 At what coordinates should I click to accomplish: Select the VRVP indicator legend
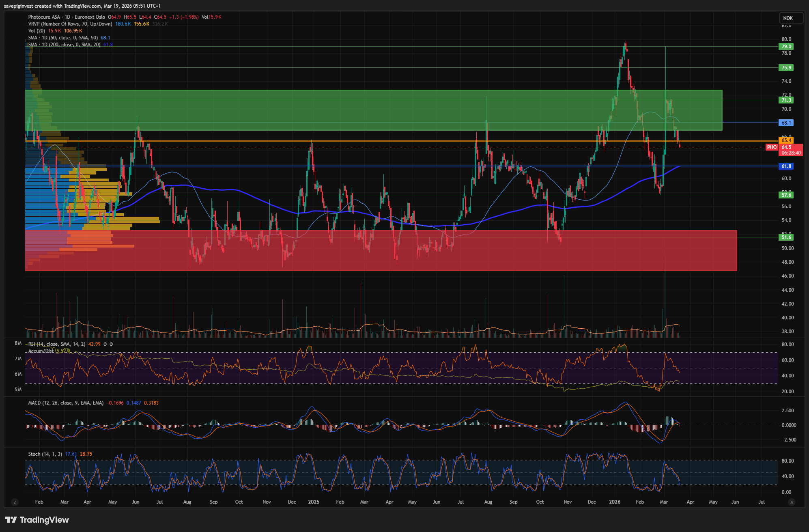70,24
